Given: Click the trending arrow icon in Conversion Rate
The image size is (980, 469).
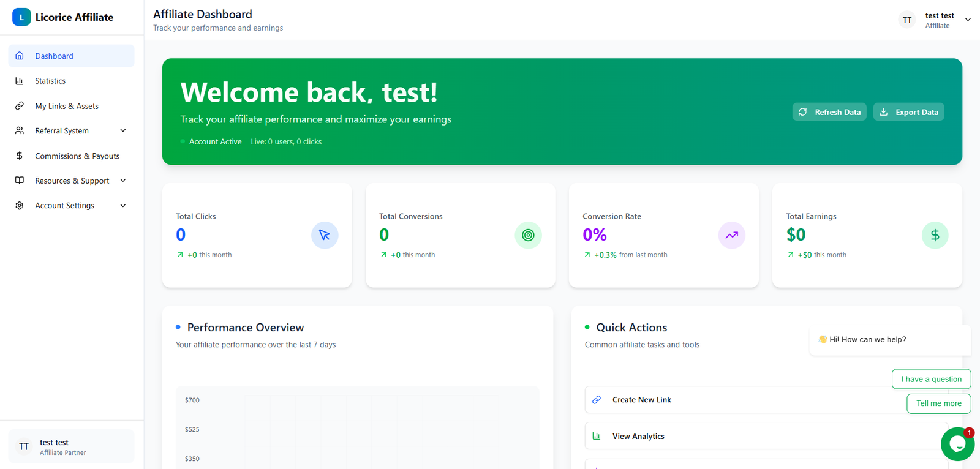Looking at the screenshot, I should 731,235.
